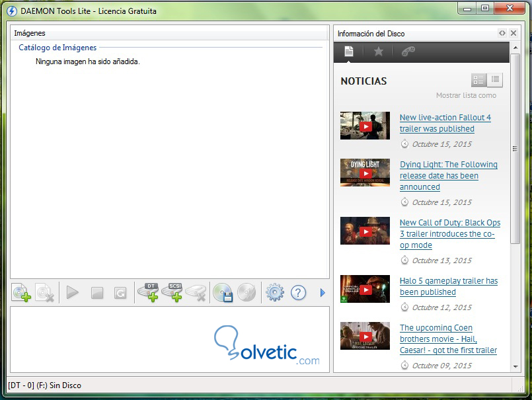Close the Información del Disco panel
The height and width of the screenshot is (400, 532).
point(513,33)
